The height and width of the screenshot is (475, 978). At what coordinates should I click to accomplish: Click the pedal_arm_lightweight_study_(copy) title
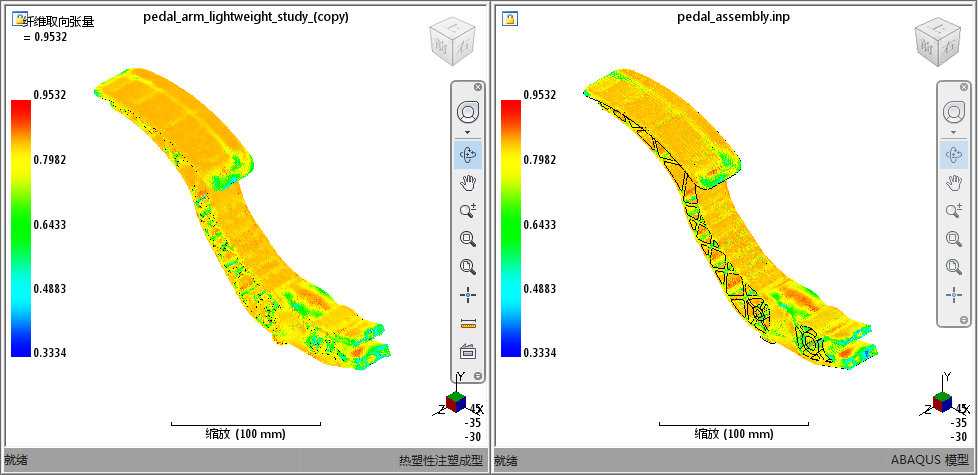pos(246,17)
